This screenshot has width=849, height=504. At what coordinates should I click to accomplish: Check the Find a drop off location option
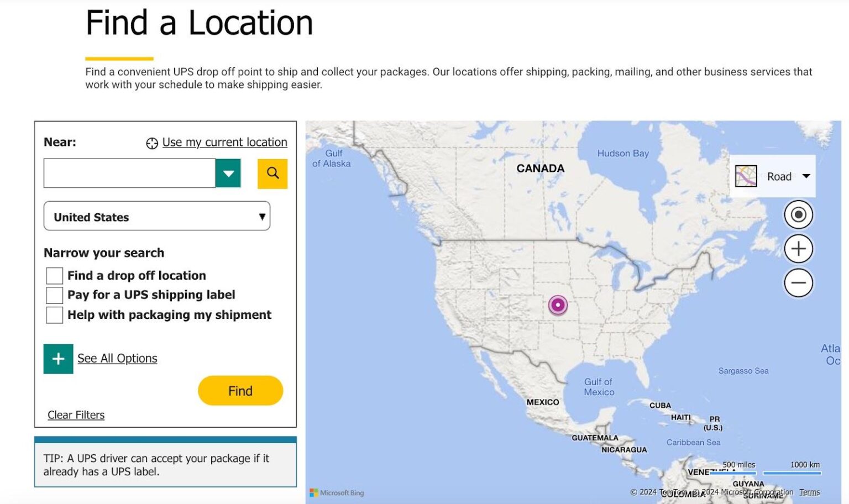coord(54,275)
